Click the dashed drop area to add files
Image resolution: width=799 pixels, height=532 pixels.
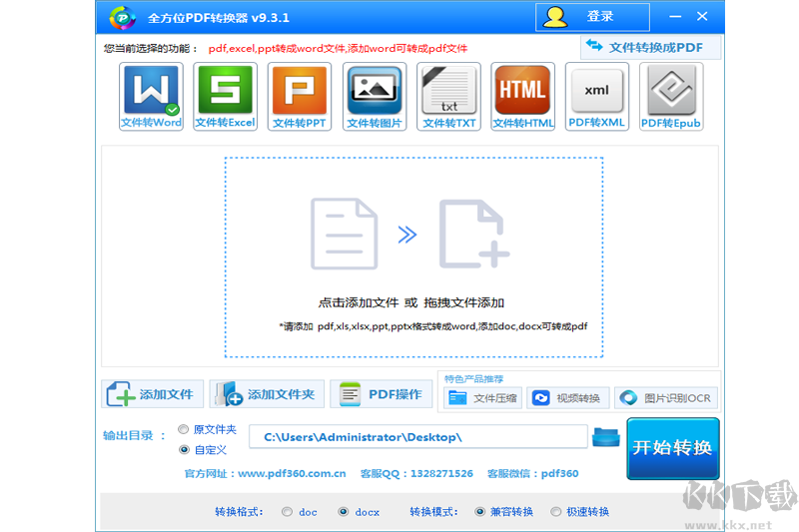(413, 258)
